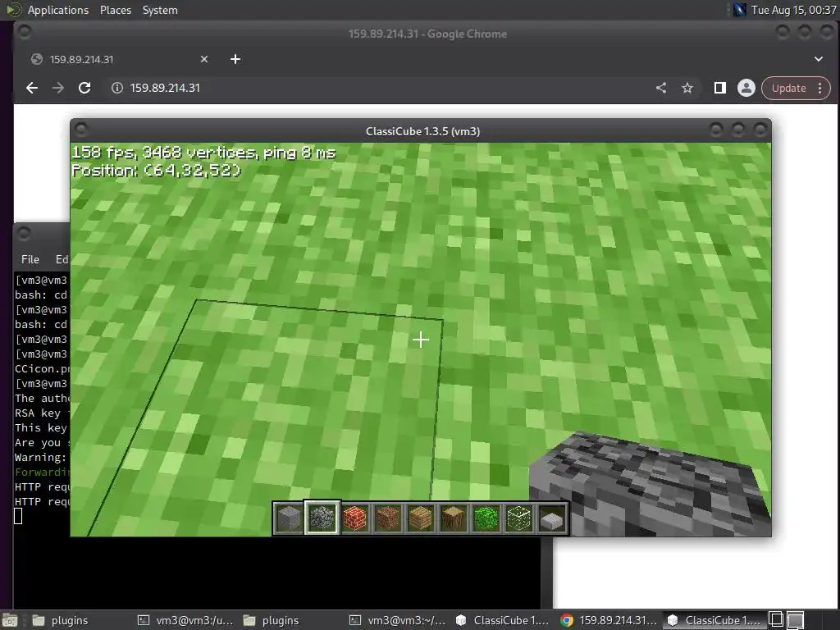
Task: Select the wooden planks block in hotbar
Action: coord(421,518)
